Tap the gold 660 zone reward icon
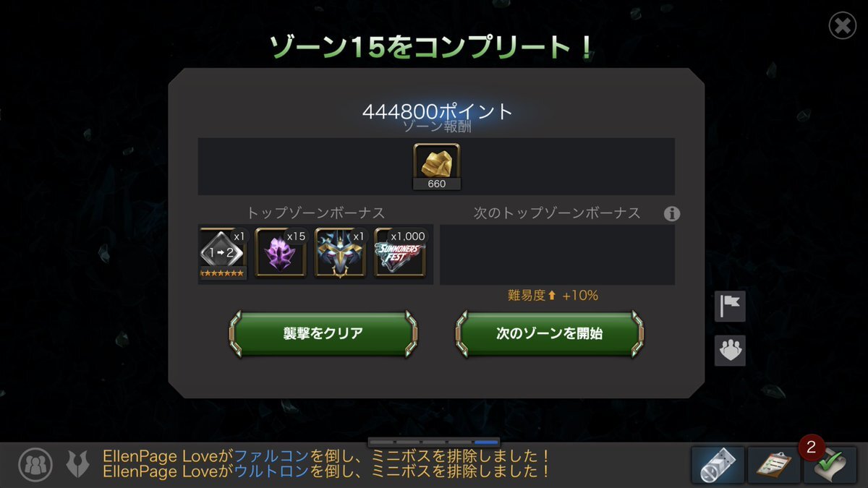 coord(437,166)
